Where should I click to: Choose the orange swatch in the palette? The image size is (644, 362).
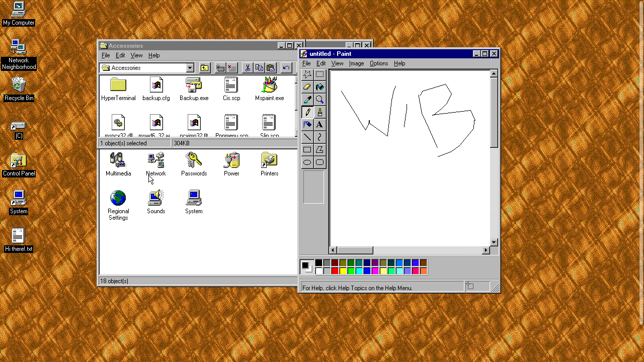click(x=424, y=271)
